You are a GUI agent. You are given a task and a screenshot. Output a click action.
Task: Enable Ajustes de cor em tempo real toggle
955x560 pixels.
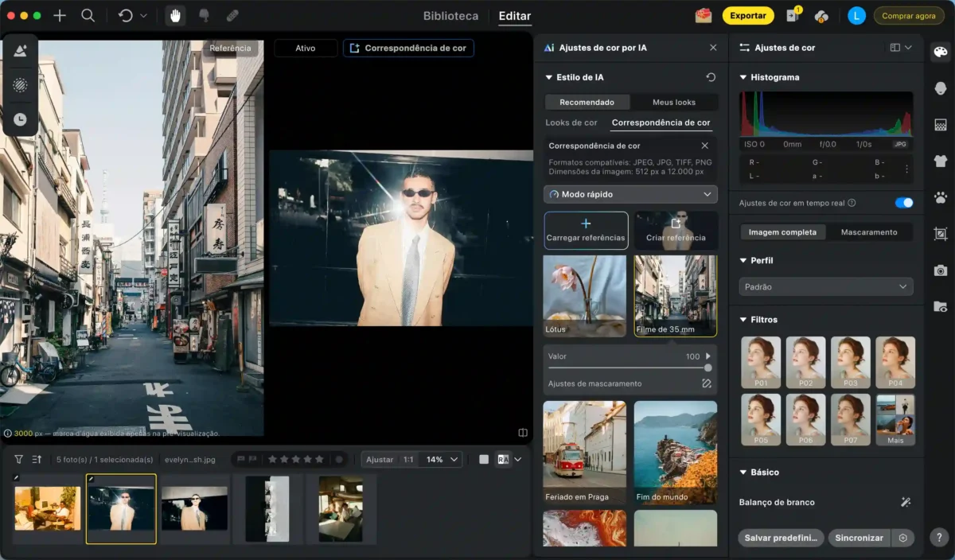(x=904, y=203)
